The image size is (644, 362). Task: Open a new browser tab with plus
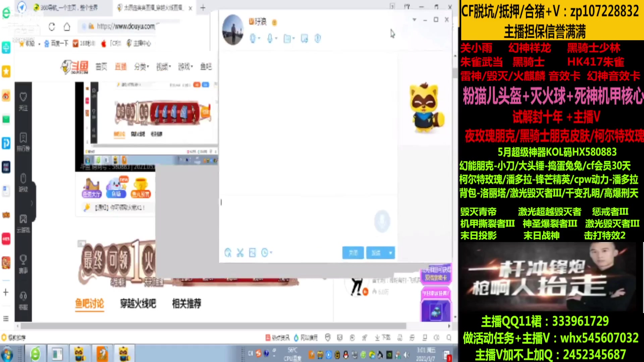203,8
